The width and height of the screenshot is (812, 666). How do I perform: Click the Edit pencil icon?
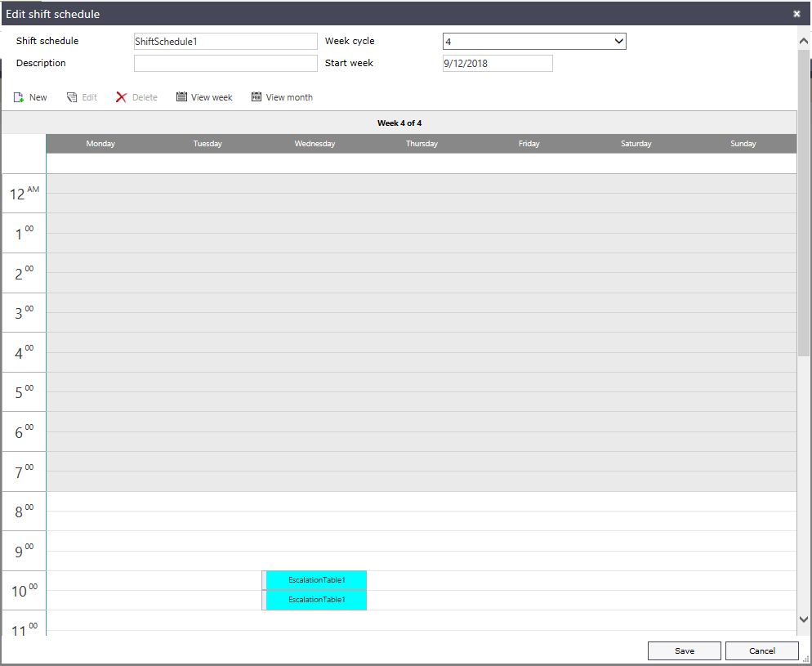coord(72,97)
